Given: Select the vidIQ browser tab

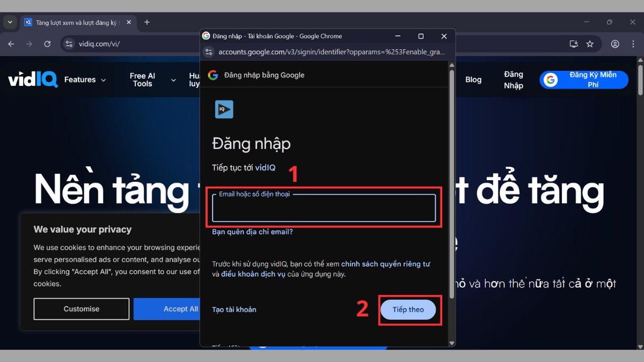Looking at the screenshot, I should (x=77, y=23).
